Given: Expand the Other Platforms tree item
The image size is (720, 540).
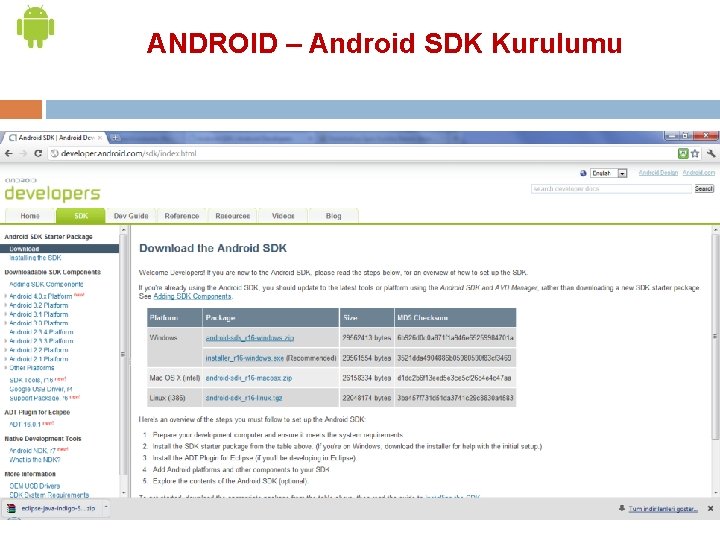Looking at the screenshot, I should point(6,368).
